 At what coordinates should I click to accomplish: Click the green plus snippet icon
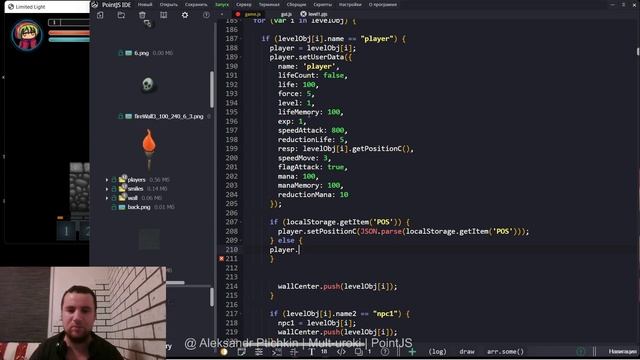point(412,351)
